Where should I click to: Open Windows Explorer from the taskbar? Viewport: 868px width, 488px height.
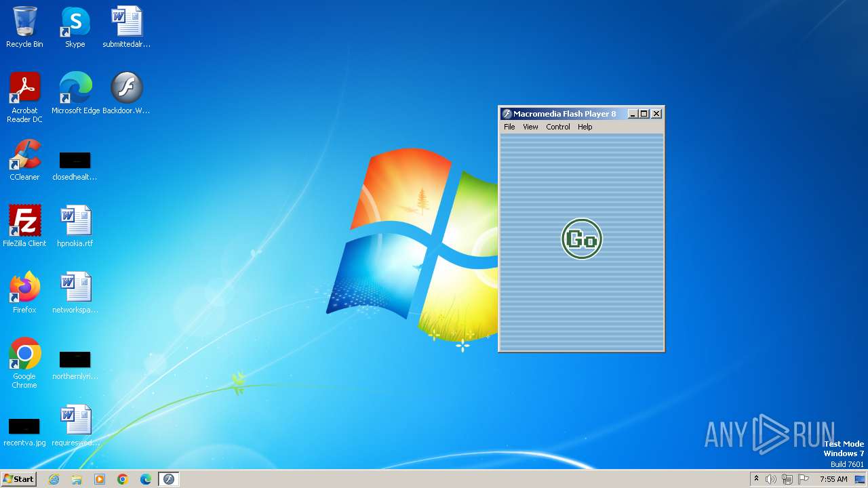click(77, 479)
